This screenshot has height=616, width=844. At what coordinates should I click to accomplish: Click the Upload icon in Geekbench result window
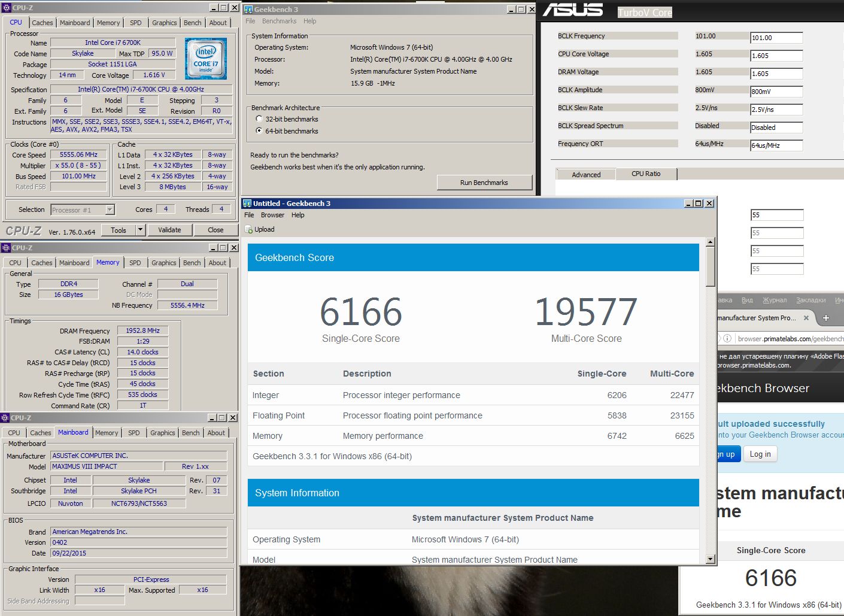(249, 229)
